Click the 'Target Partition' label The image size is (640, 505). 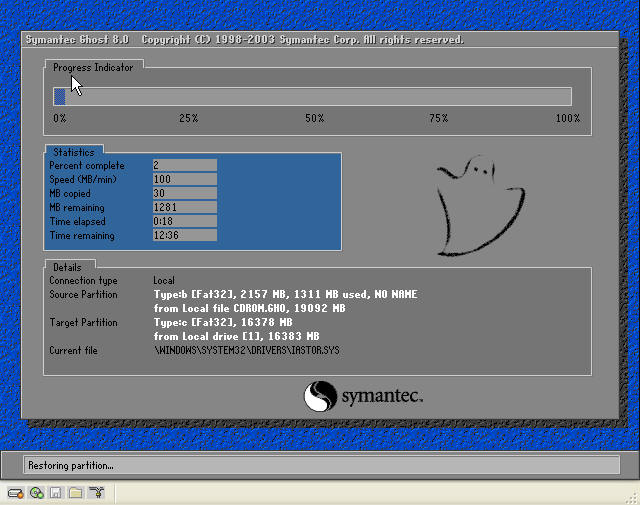83,323
